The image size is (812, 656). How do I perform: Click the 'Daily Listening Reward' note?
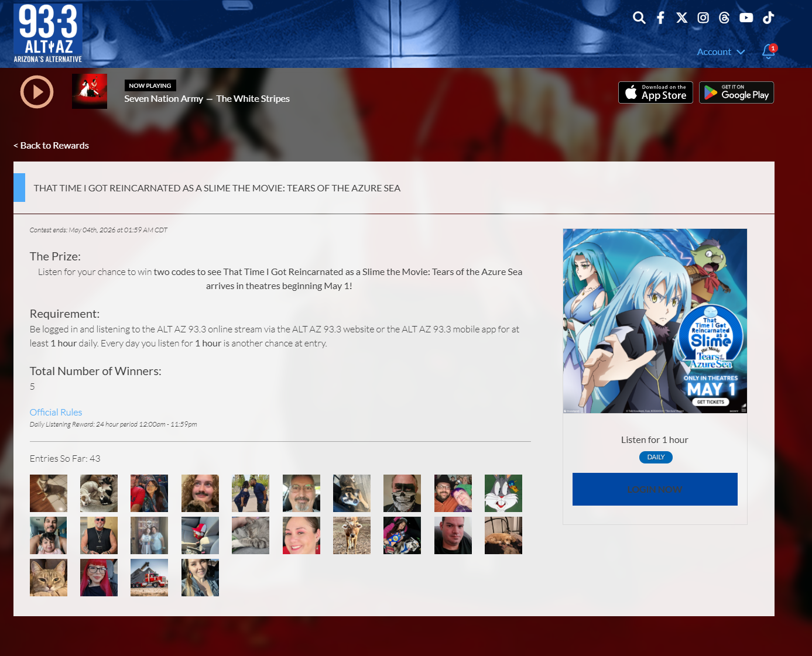tap(114, 424)
